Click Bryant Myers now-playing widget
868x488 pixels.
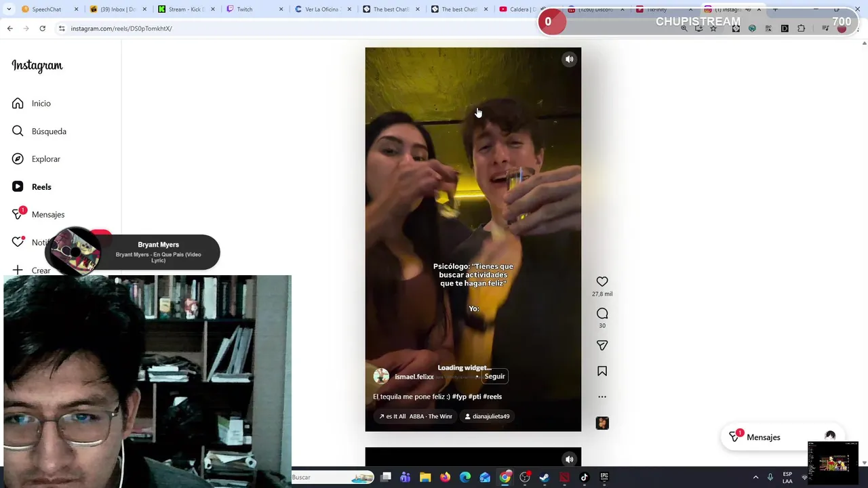tap(133, 252)
